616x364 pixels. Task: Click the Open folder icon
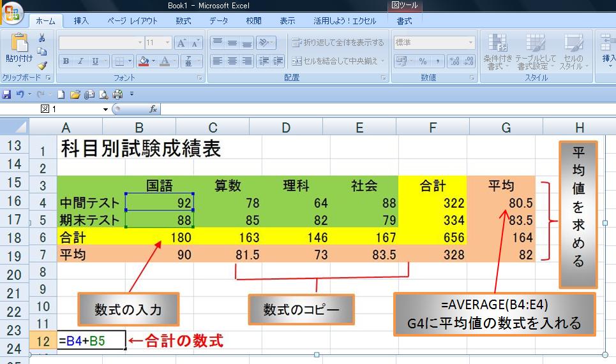tap(75, 94)
